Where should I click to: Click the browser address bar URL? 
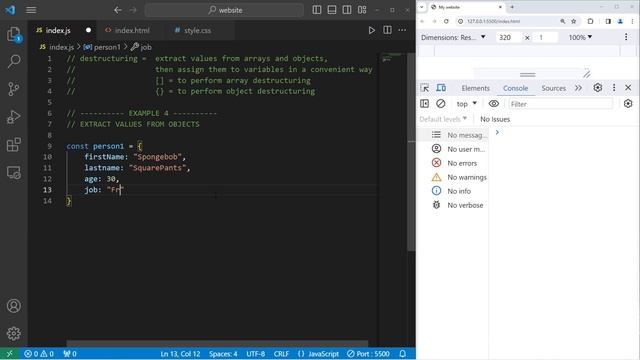(x=493, y=21)
